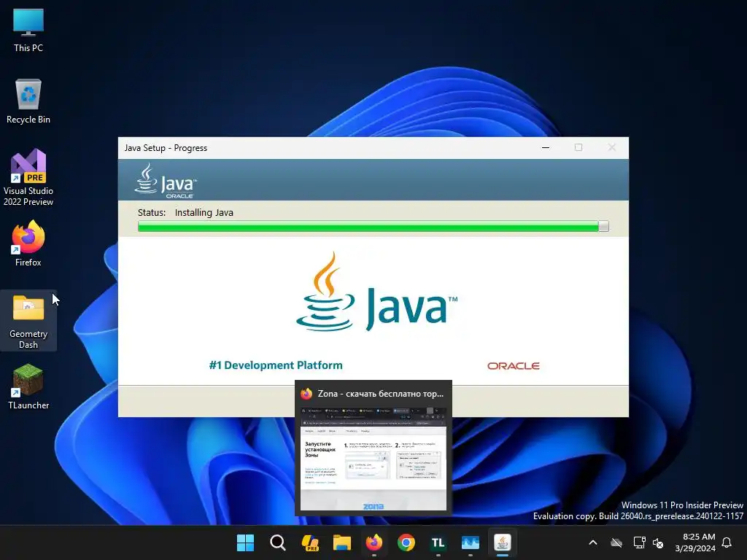Open the blue chart app in taskbar
This screenshot has width=747, height=560.
coord(471,542)
